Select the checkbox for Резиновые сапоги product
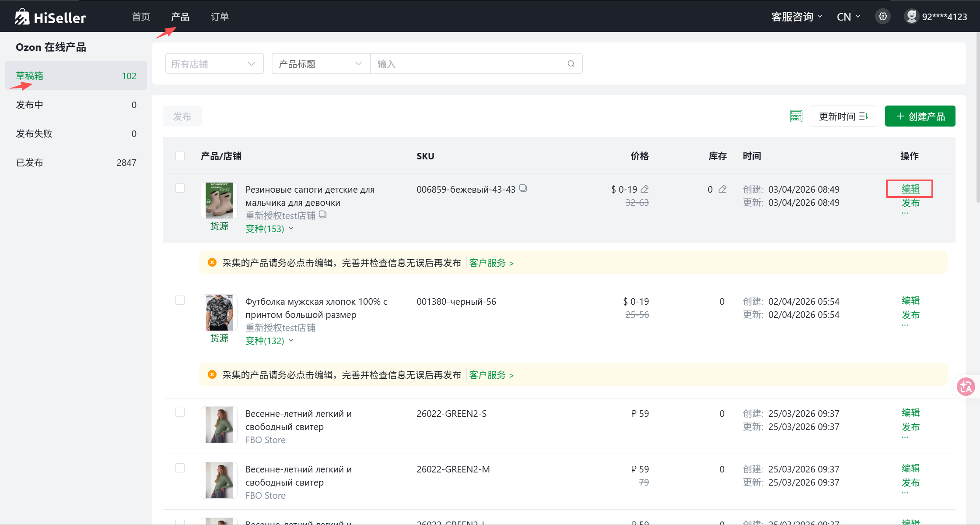The width and height of the screenshot is (980, 525). pyautogui.click(x=180, y=188)
